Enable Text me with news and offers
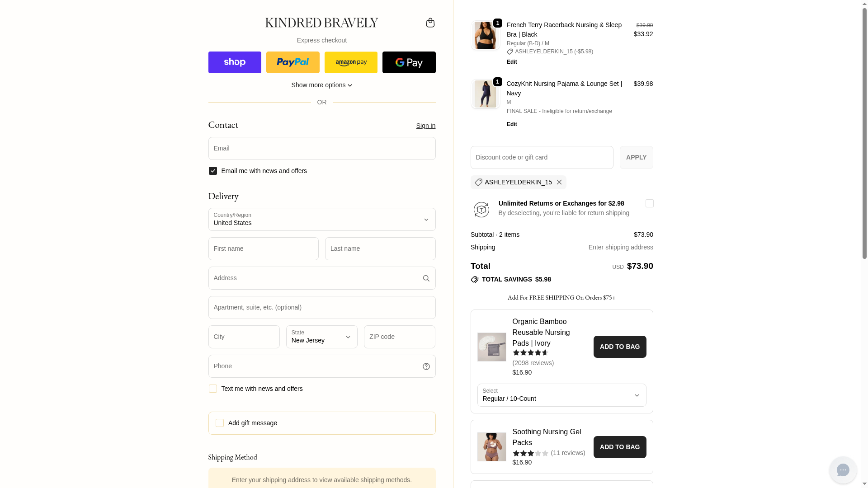 [x=213, y=389]
